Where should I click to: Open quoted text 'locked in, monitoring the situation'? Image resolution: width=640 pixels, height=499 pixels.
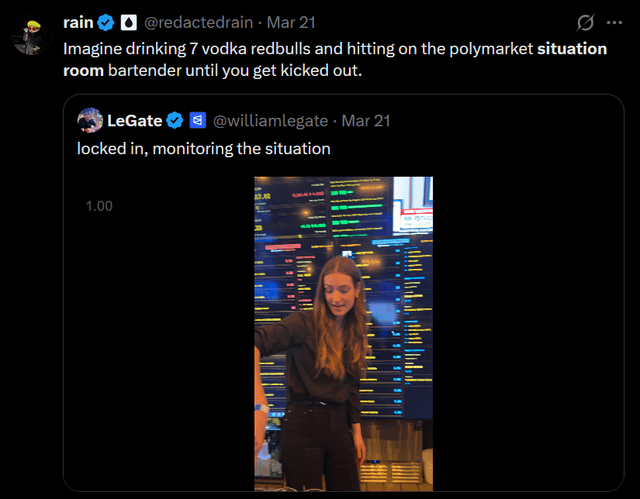(203, 148)
